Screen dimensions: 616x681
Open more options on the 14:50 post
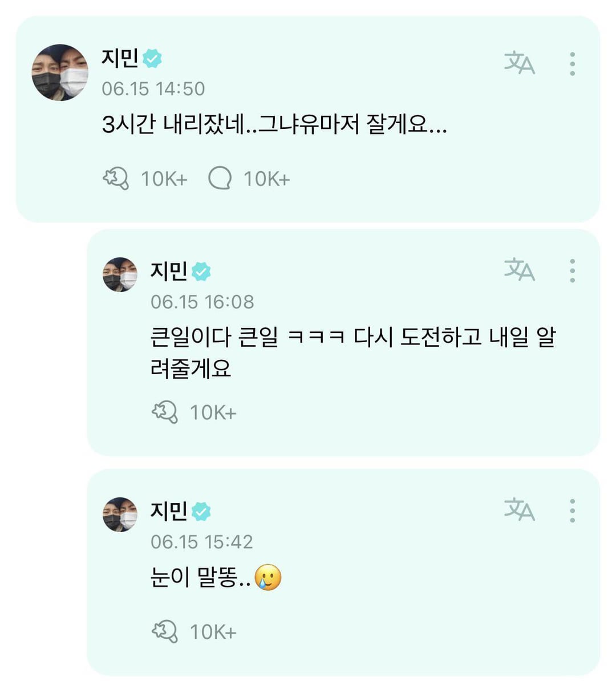[572, 64]
